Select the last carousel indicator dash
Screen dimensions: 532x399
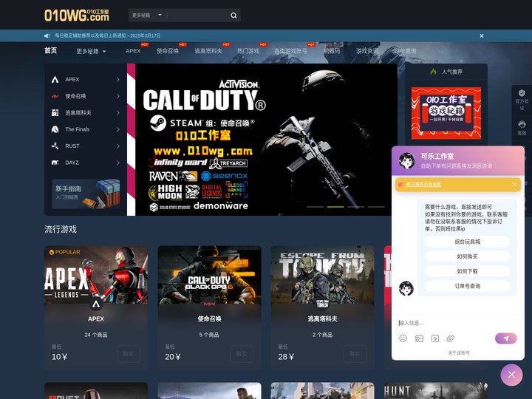(x=376, y=207)
